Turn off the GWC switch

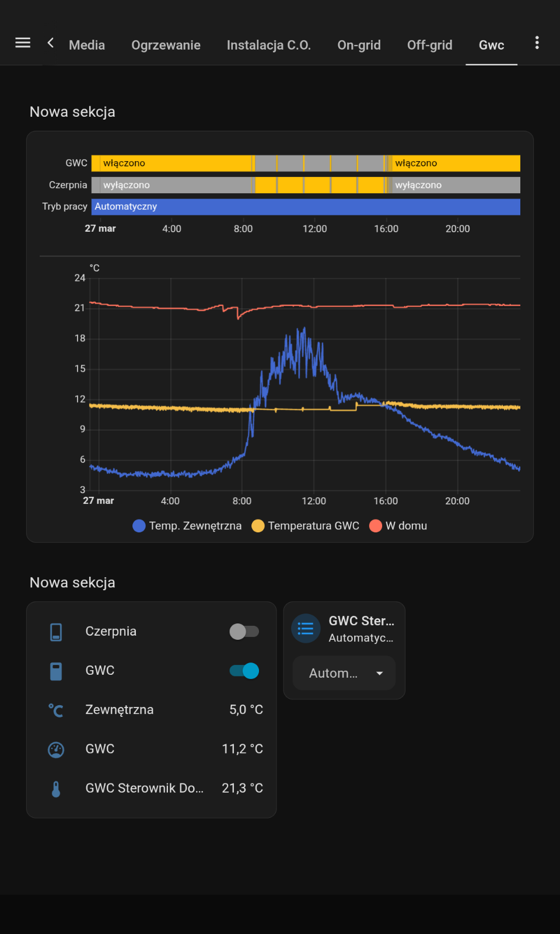244,671
